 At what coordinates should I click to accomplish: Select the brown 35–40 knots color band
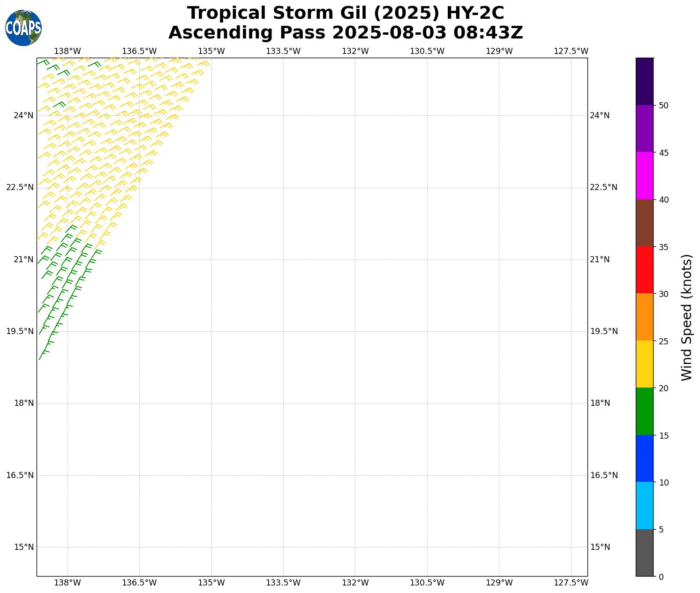(644, 223)
